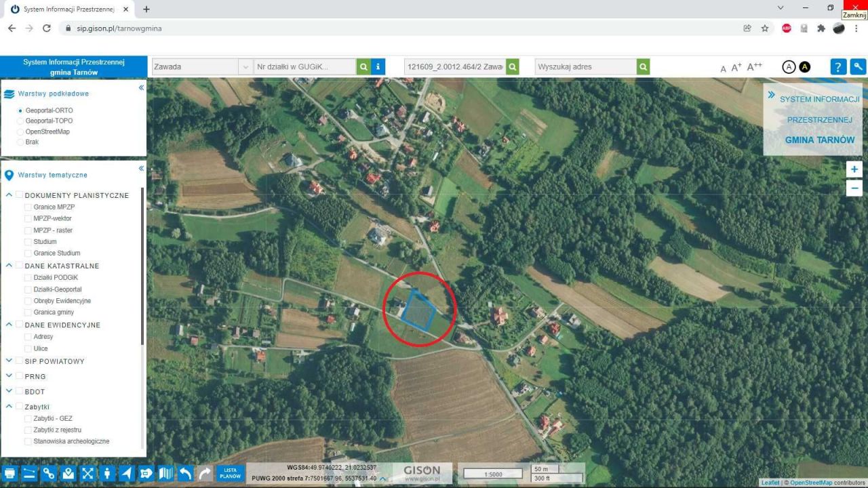Click the undo previous view arrow
The height and width of the screenshot is (488, 868).
[185, 473]
